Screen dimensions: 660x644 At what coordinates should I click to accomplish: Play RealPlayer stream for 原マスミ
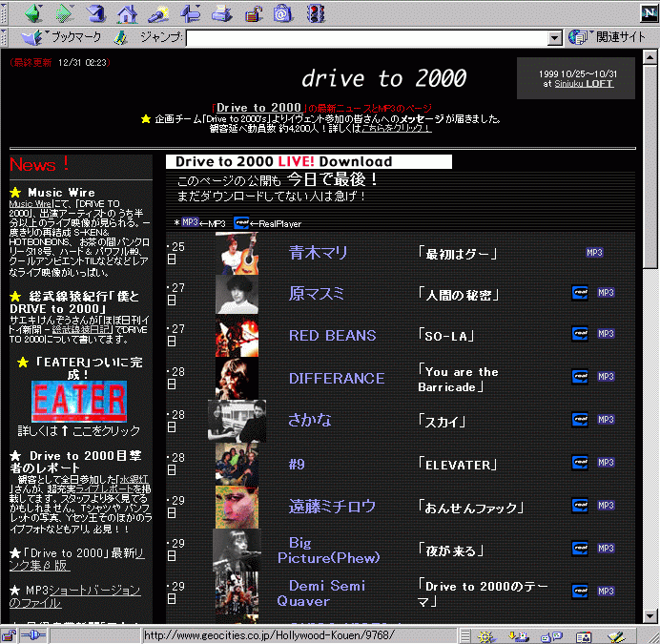[x=580, y=293]
